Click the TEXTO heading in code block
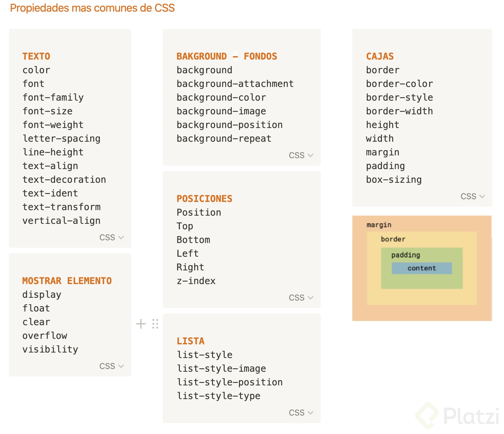The width and height of the screenshot is (504, 434). [x=36, y=56]
